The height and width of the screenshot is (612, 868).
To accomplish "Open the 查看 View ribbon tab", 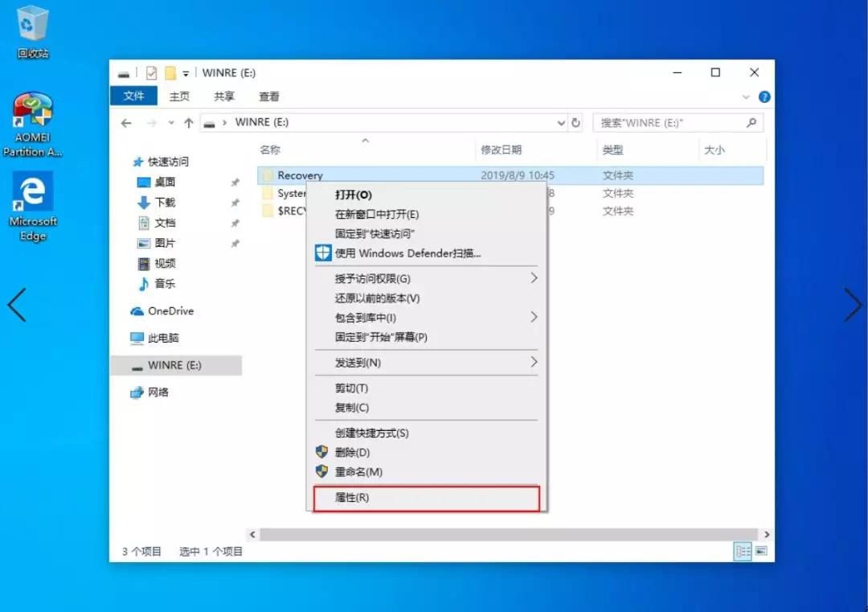I will point(268,97).
